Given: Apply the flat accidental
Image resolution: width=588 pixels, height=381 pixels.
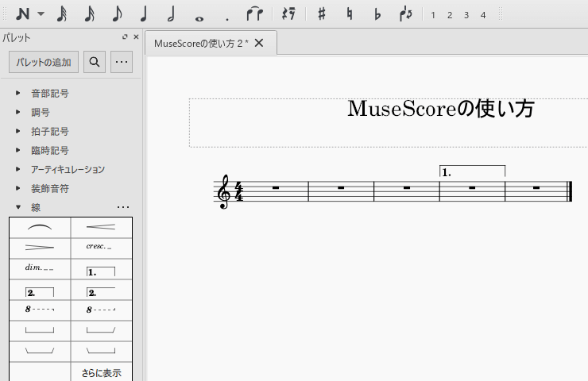Looking at the screenshot, I should coord(377,14).
